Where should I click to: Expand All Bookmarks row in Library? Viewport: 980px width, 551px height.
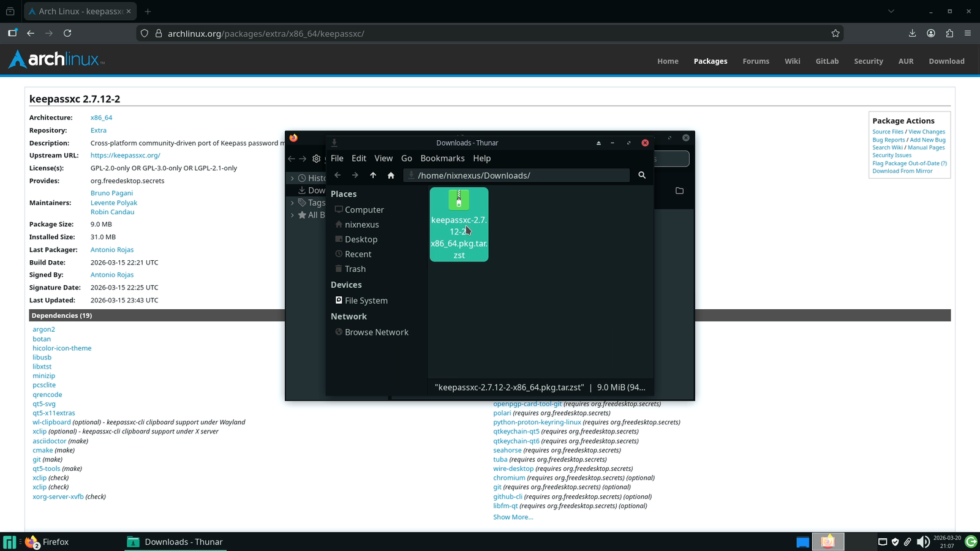point(292,215)
